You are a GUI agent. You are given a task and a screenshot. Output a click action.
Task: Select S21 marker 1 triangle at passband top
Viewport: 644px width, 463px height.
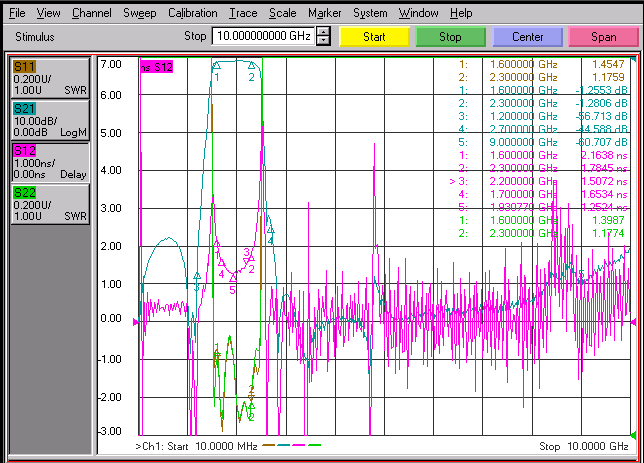point(216,65)
